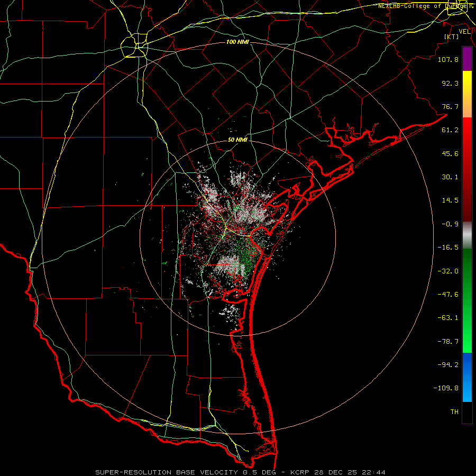476x476 pixels.
Task: Click the -63.1 legend value
Action: point(448,318)
